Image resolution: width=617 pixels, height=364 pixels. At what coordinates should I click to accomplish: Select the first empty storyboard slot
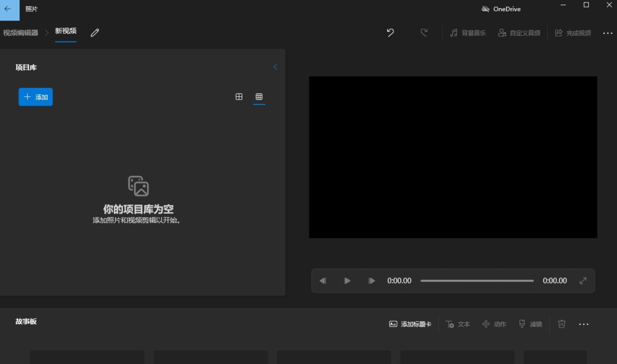[x=87, y=357]
